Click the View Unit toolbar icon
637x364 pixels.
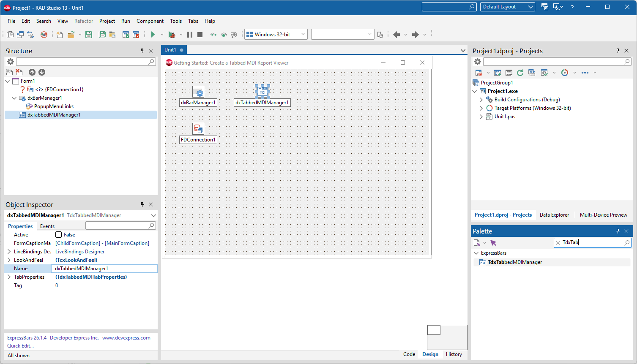(x=10, y=35)
